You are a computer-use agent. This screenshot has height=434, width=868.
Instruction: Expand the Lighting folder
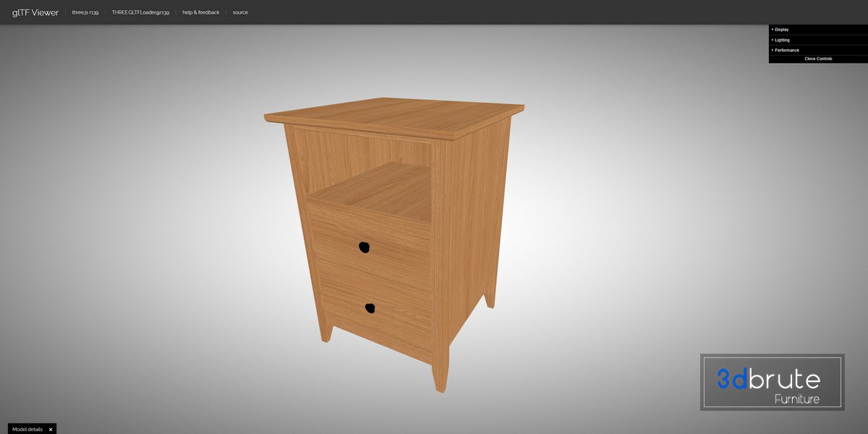tap(782, 40)
